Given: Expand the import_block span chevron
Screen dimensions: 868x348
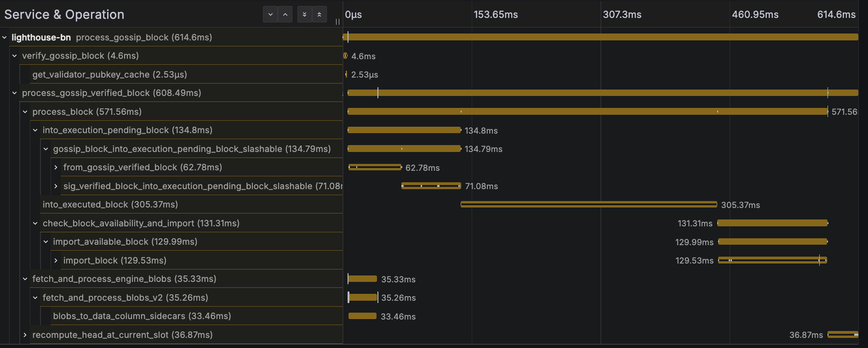Looking at the screenshot, I should [x=56, y=261].
